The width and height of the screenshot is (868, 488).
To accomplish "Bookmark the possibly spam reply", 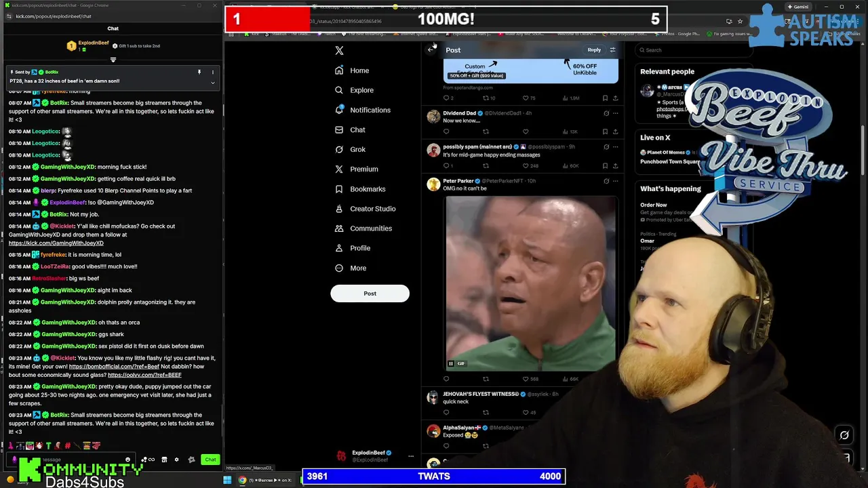I will [x=605, y=165].
